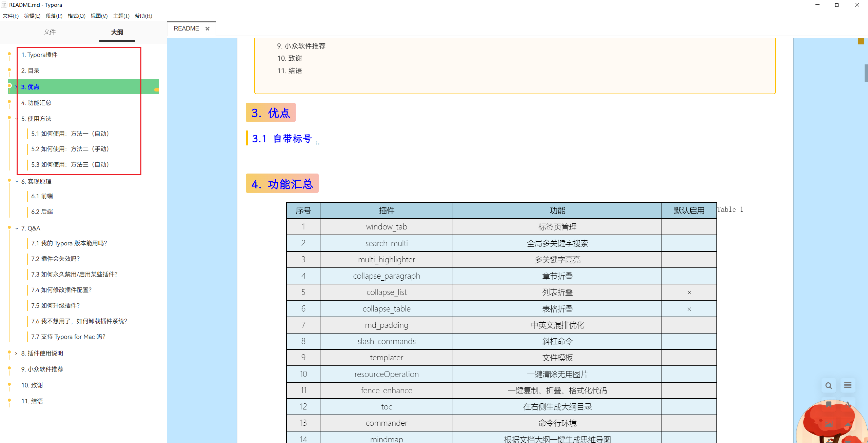Jump to outline item 7.7 支持 Typora for Mac 吗?
The image size is (868, 443).
tap(68, 337)
